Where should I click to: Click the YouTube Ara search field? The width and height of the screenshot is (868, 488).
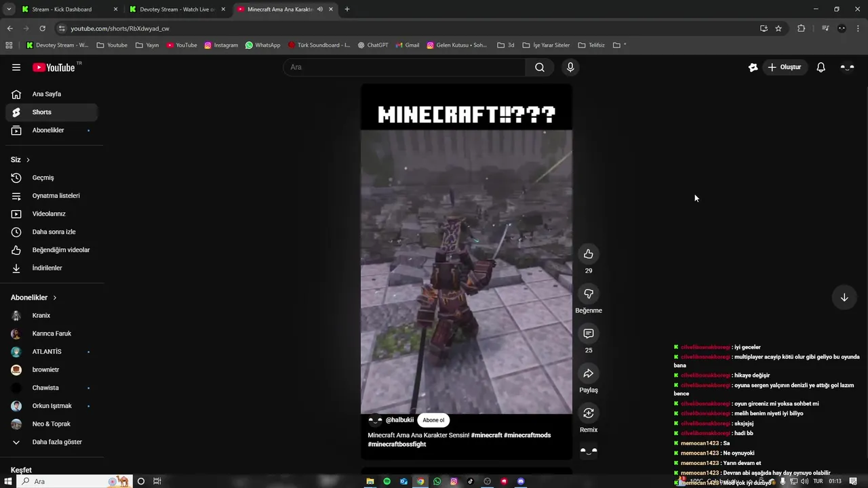click(405, 67)
